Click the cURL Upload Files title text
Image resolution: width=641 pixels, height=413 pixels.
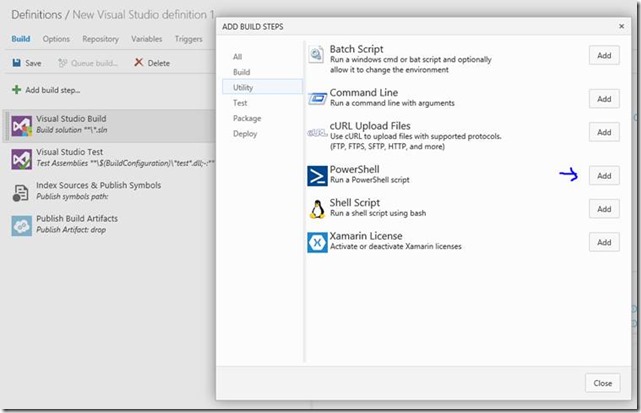pos(370,126)
